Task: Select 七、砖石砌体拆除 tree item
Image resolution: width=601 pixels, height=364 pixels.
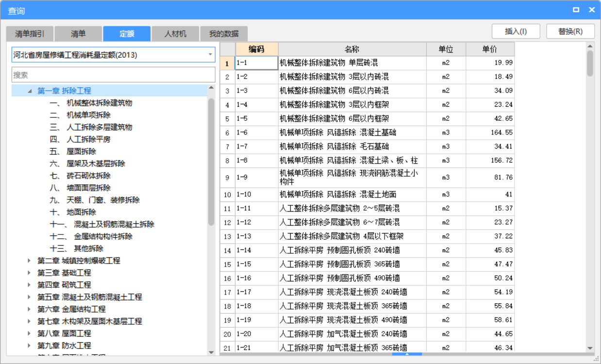Action: point(80,176)
